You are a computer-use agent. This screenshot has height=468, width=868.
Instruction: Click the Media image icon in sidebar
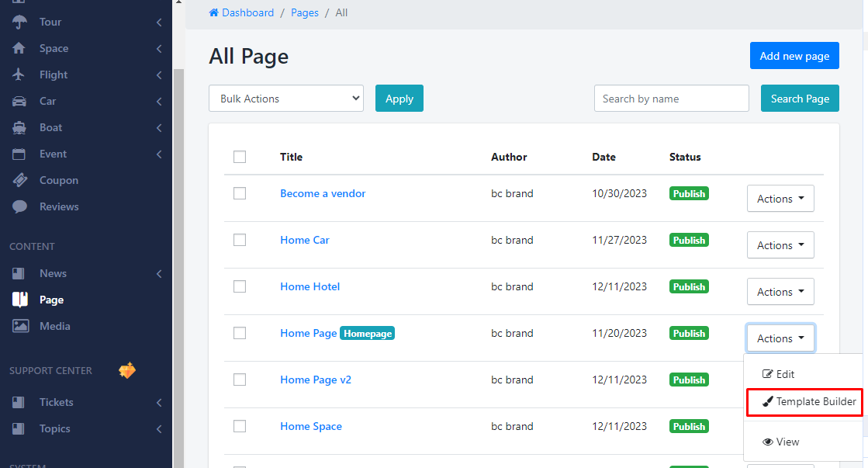tap(20, 326)
